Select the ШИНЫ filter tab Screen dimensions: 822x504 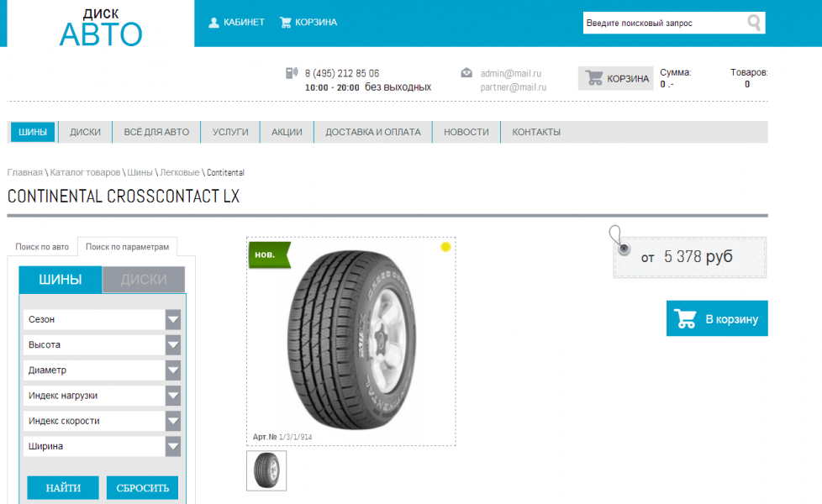tap(61, 280)
